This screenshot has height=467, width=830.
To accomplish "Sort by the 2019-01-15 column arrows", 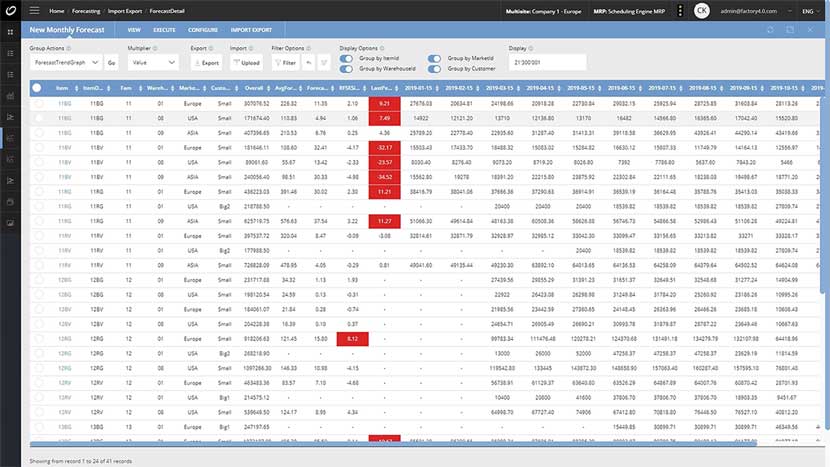I will coord(437,88).
